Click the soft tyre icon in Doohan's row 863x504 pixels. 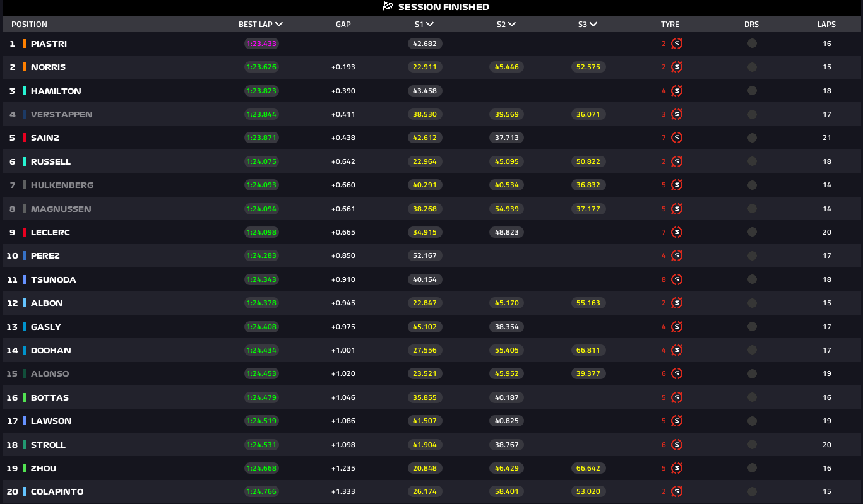(677, 350)
